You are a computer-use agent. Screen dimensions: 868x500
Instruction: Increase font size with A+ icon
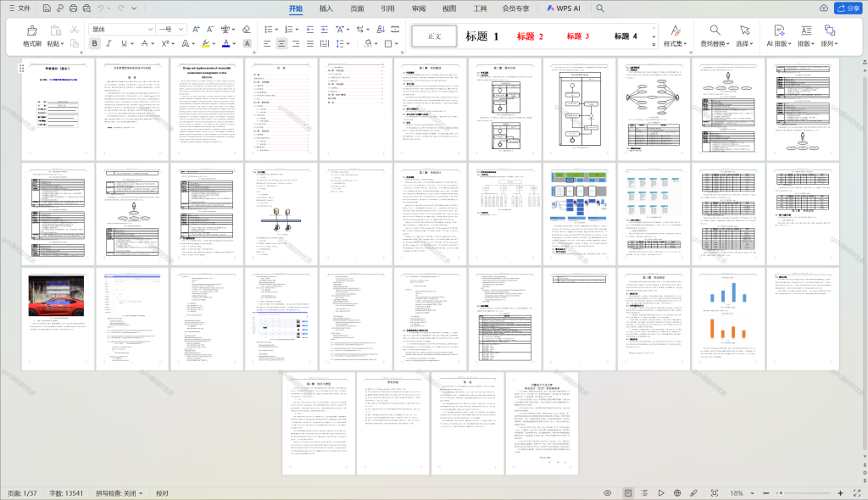coord(196,30)
